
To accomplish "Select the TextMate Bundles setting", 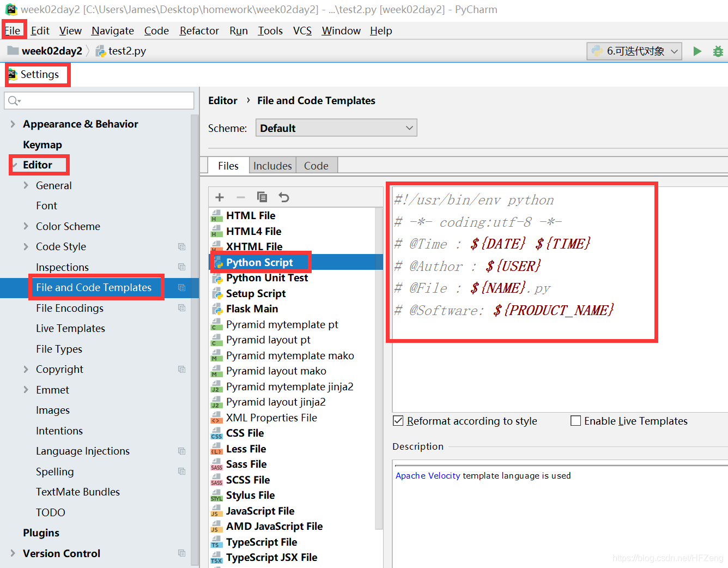I will 78,492.
